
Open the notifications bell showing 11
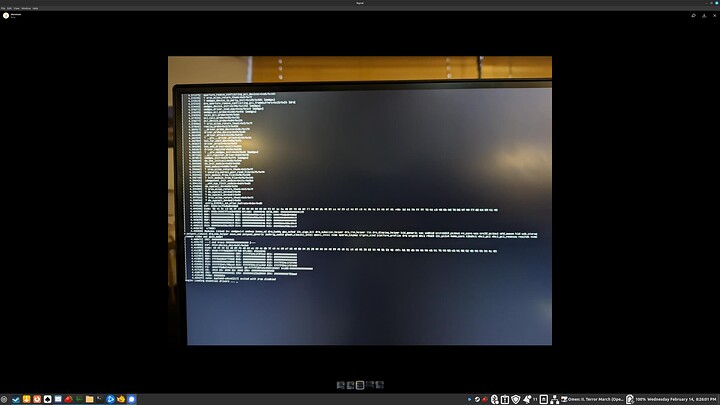tap(529, 399)
